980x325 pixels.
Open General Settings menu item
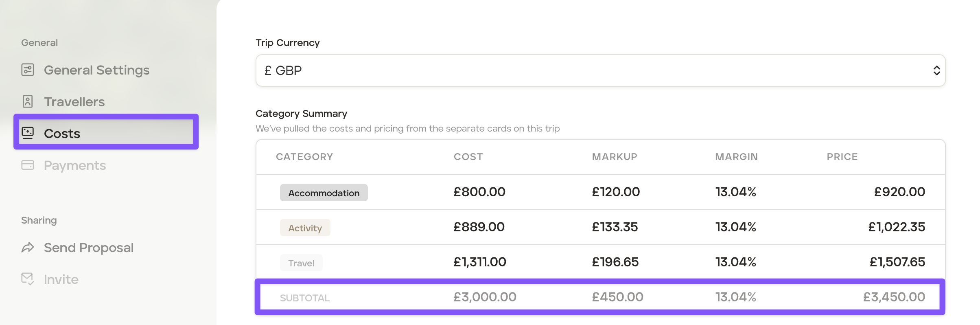(96, 70)
